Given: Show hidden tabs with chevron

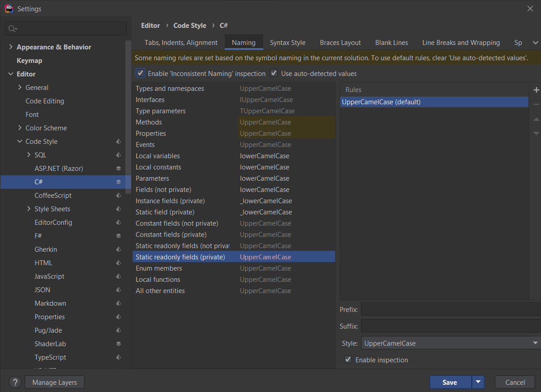Looking at the screenshot, I should coord(535,43).
